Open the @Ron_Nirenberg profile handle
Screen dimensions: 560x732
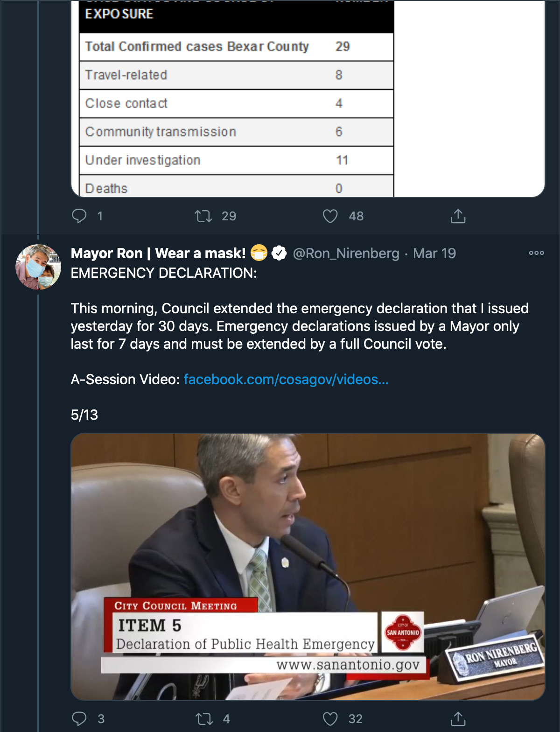tap(346, 253)
